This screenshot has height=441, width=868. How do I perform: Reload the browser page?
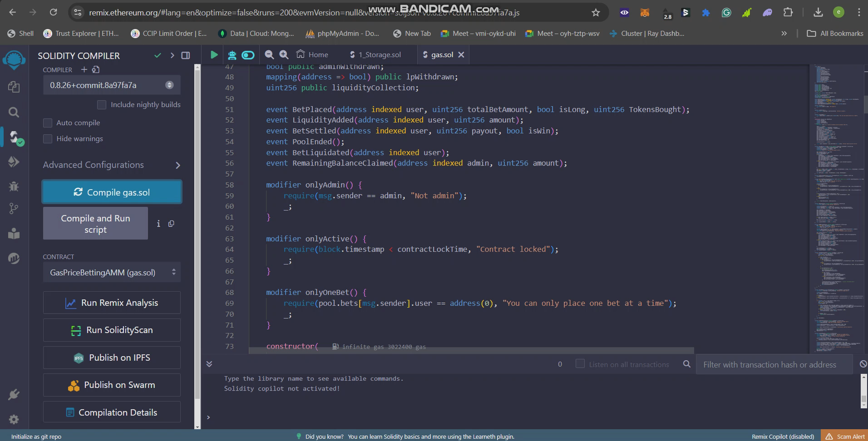[54, 12]
